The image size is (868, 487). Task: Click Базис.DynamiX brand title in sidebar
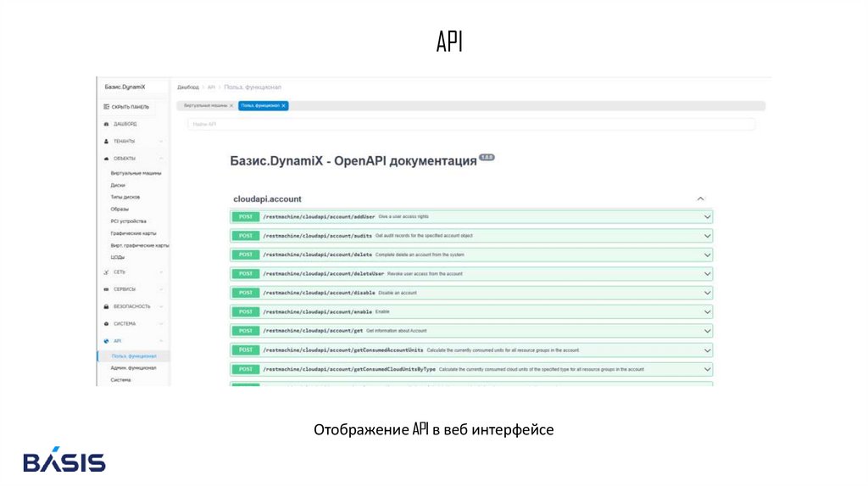125,87
